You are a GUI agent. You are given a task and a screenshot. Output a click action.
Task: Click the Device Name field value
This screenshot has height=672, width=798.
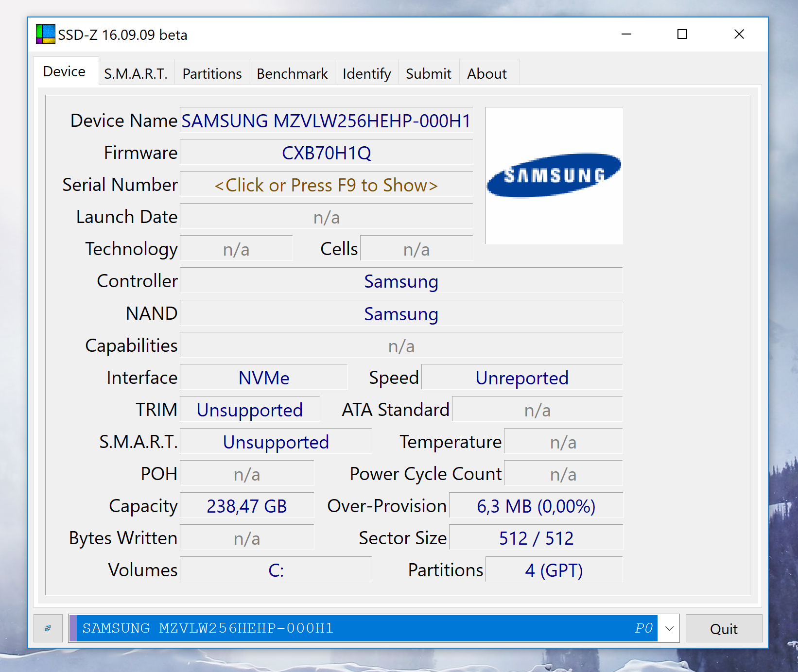(x=326, y=121)
